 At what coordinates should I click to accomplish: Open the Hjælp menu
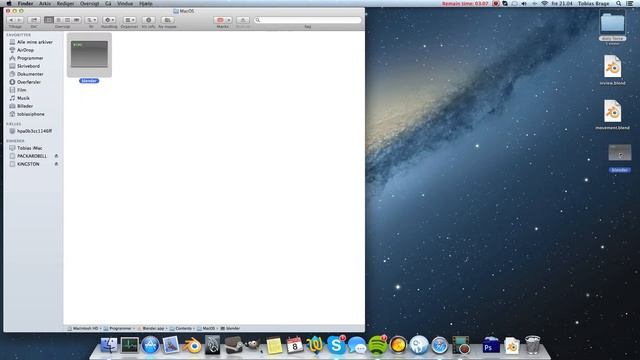[146, 3]
